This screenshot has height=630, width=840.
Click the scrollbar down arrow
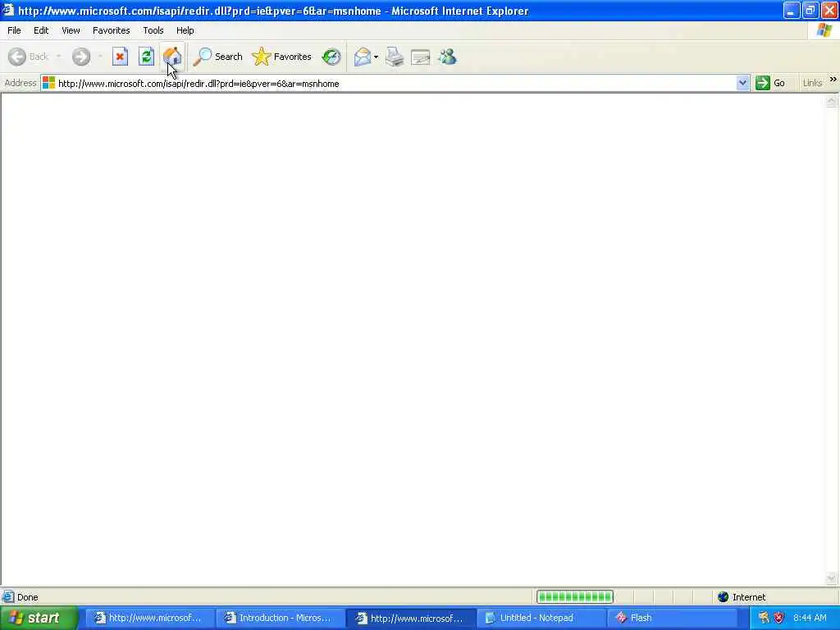[x=831, y=578]
